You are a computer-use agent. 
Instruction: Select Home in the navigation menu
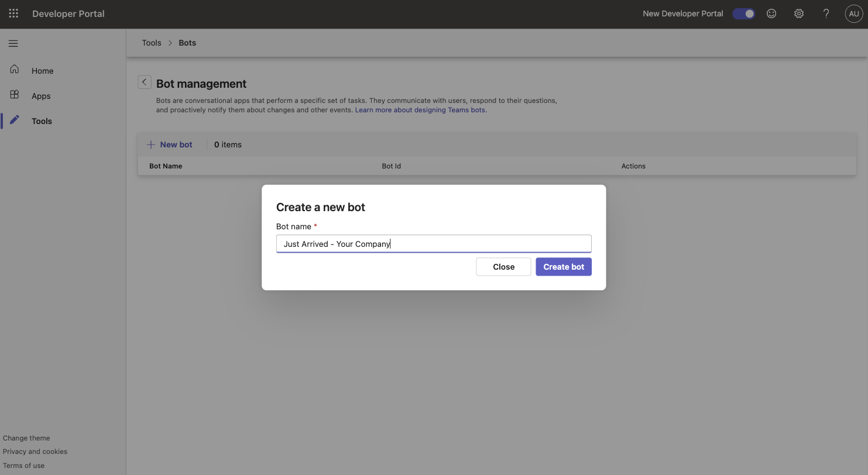coord(43,71)
